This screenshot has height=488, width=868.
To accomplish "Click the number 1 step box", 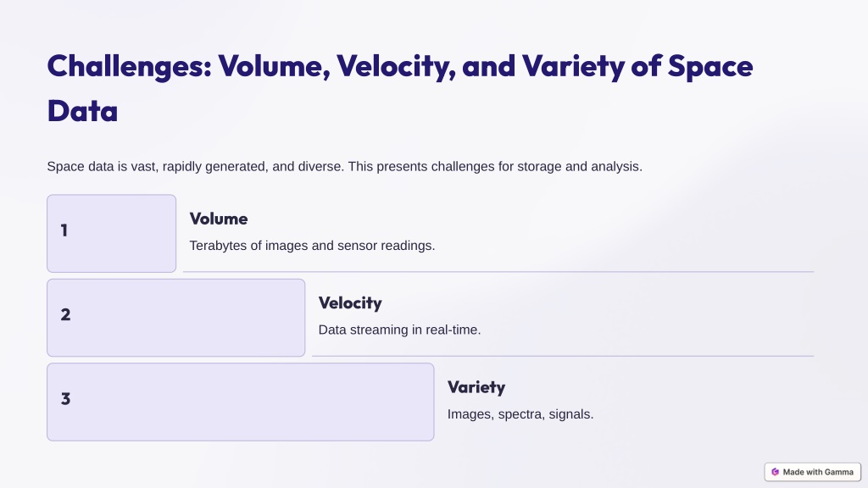I will point(111,234).
